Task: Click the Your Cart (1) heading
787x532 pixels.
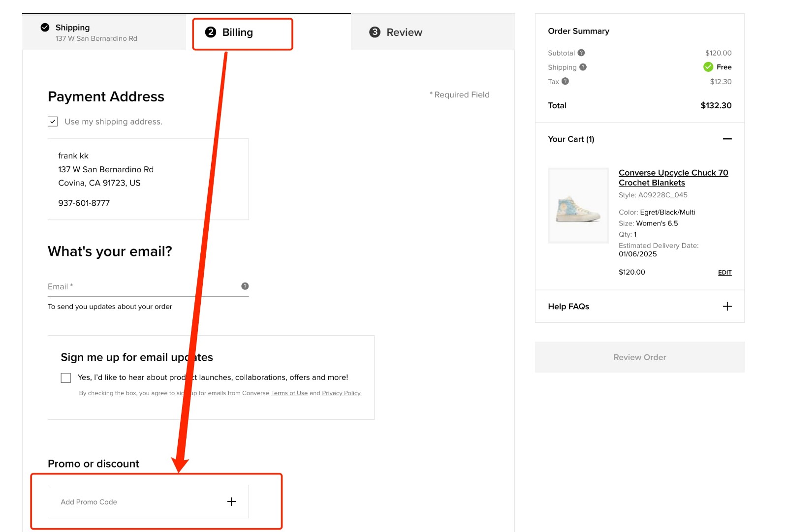Action: 571,139
